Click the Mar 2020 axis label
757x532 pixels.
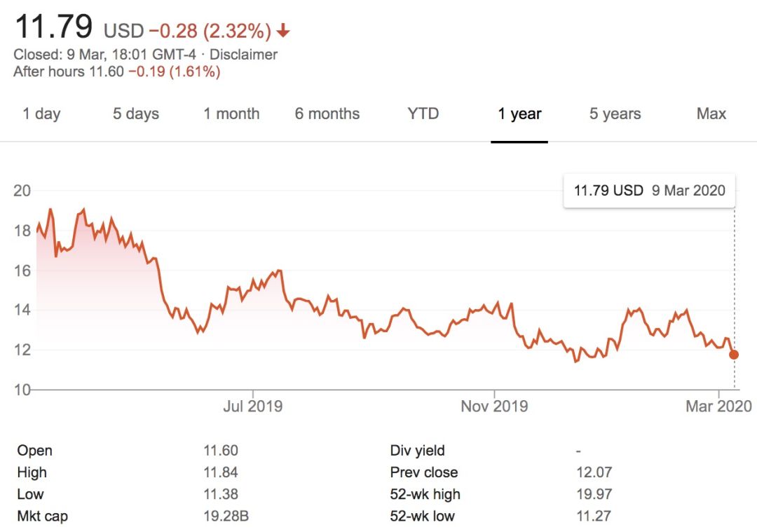[x=719, y=406]
